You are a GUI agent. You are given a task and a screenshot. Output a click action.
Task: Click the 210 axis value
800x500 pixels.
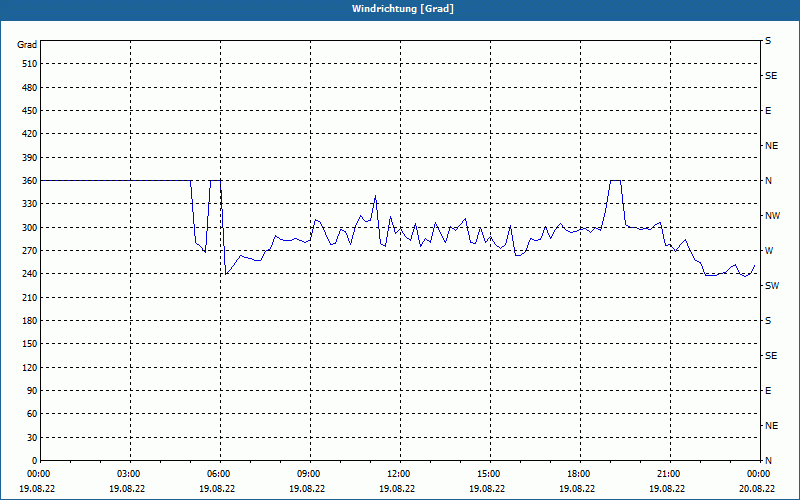pos(30,297)
